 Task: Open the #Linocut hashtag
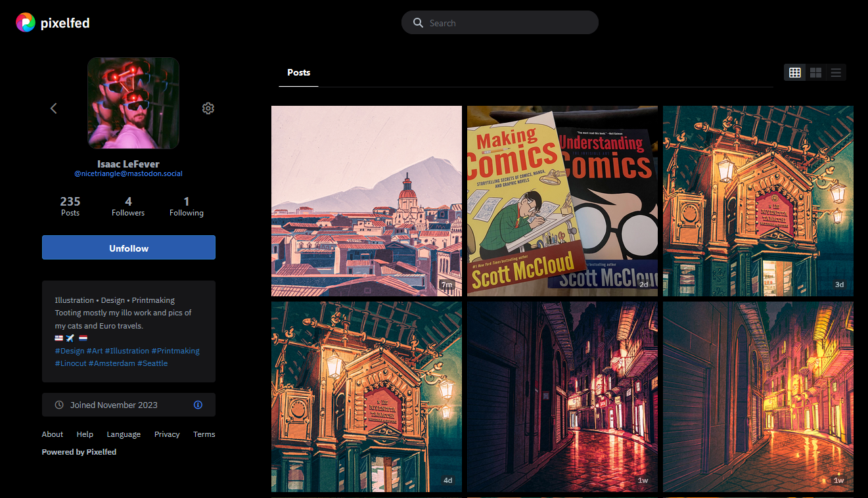click(70, 363)
